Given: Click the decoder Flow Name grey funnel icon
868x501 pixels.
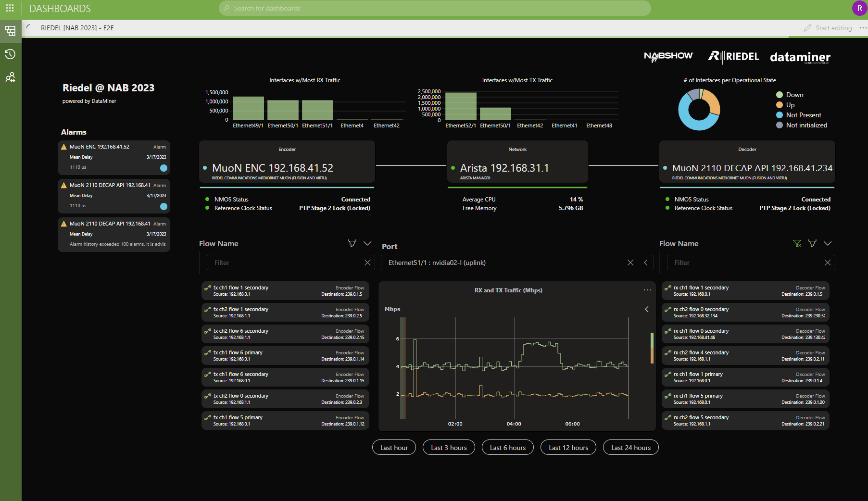Looking at the screenshot, I should [x=812, y=243].
